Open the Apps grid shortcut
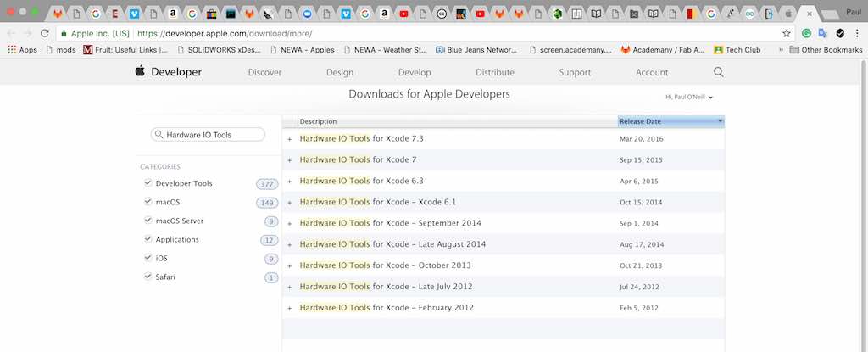This screenshot has width=868, height=352. click(x=23, y=50)
